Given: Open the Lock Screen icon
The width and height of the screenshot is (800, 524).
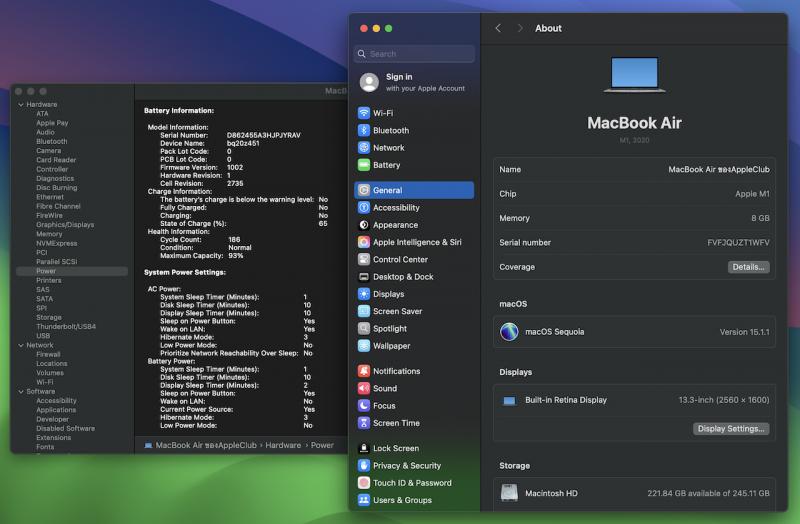Looking at the screenshot, I should coord(364,448).
